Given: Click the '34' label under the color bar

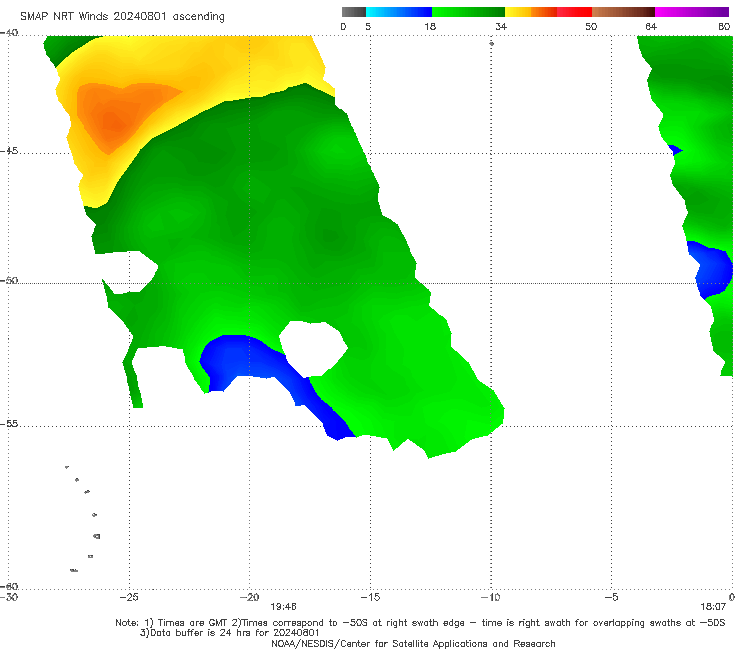Looking at the screenshot, I should [x=501, y=26].
